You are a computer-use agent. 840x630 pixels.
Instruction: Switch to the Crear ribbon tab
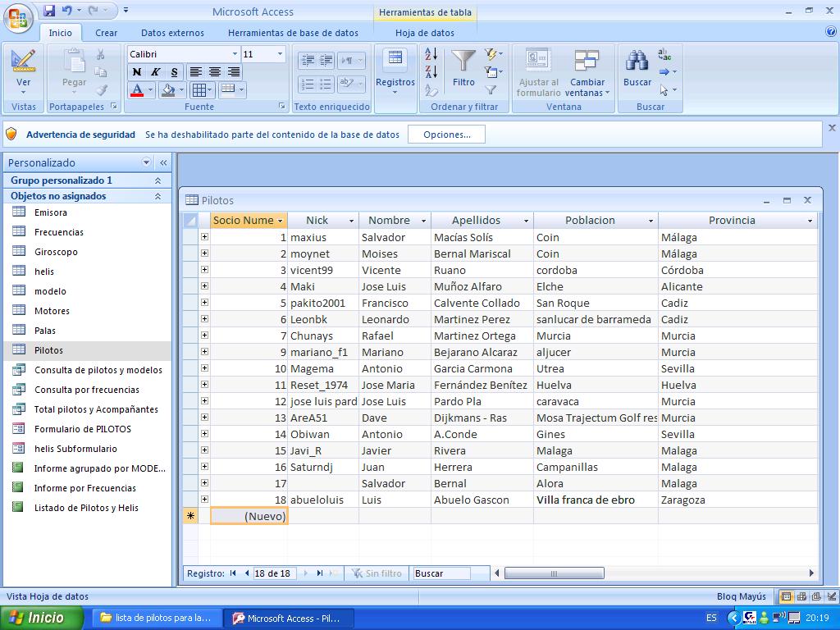tap(106, 33)
